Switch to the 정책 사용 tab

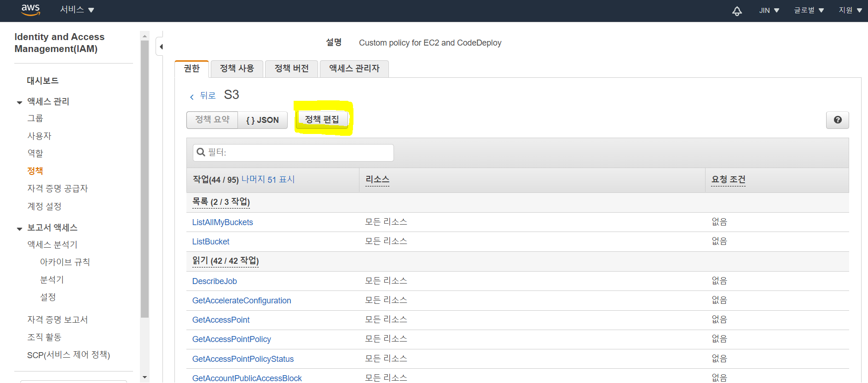point(237,69)
